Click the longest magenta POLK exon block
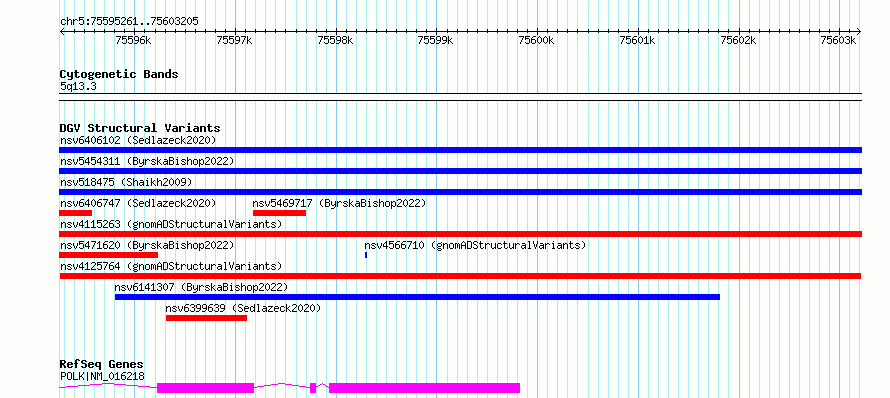The height and width of the screenshot is (398, 890). point(425,388)
